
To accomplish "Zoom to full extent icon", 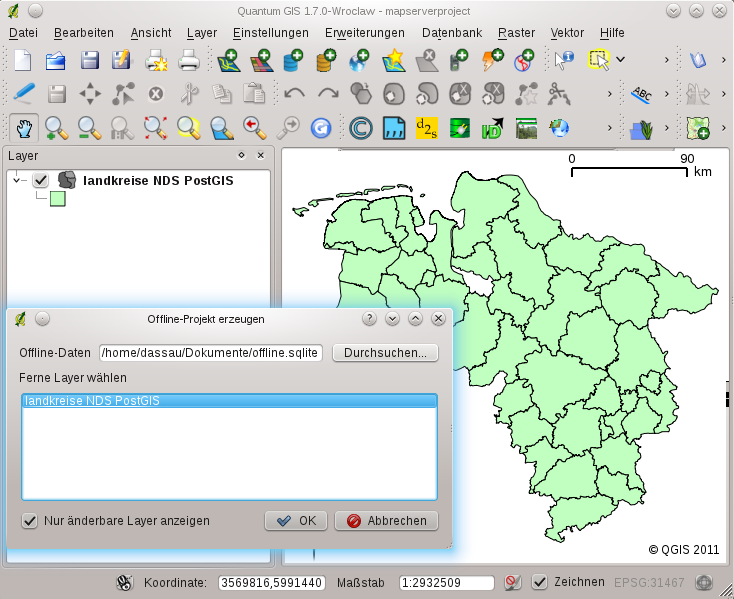I will coord(155,128).
